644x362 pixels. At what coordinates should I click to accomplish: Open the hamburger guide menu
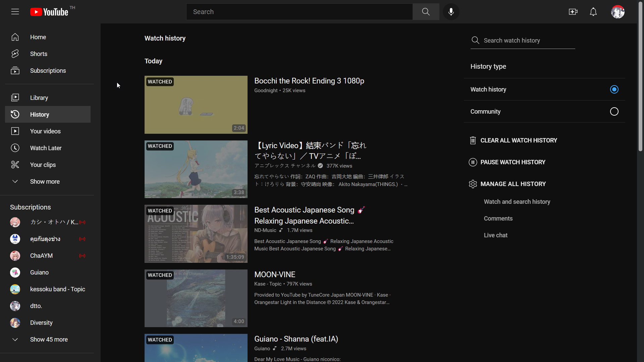coord(15,12)
